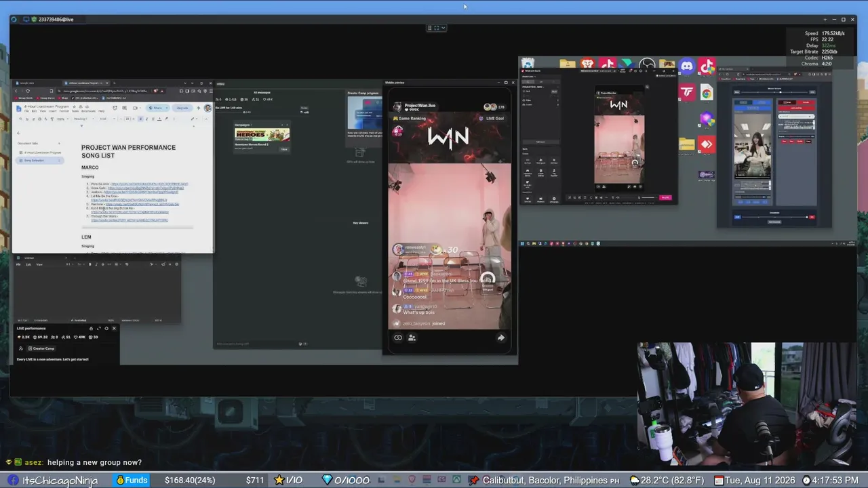Click the Share button in Google Docs
The width and height of the screenshot is (868, 488).
156,108
